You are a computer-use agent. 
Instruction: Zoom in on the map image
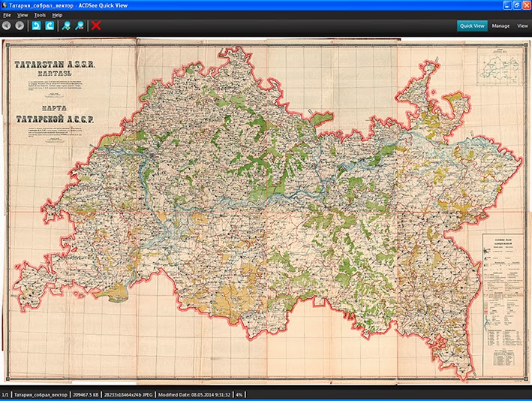66,26
